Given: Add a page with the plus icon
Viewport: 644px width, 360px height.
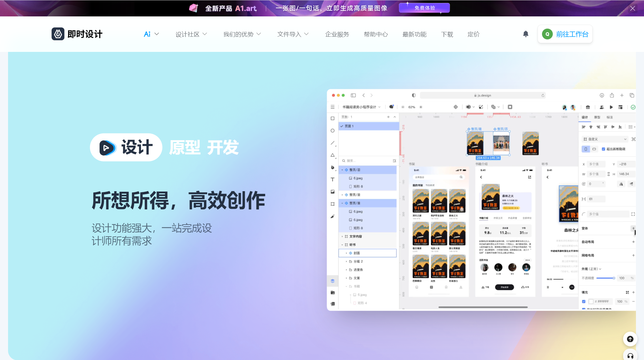Looking at the screenshot, I should pos(388,117).
